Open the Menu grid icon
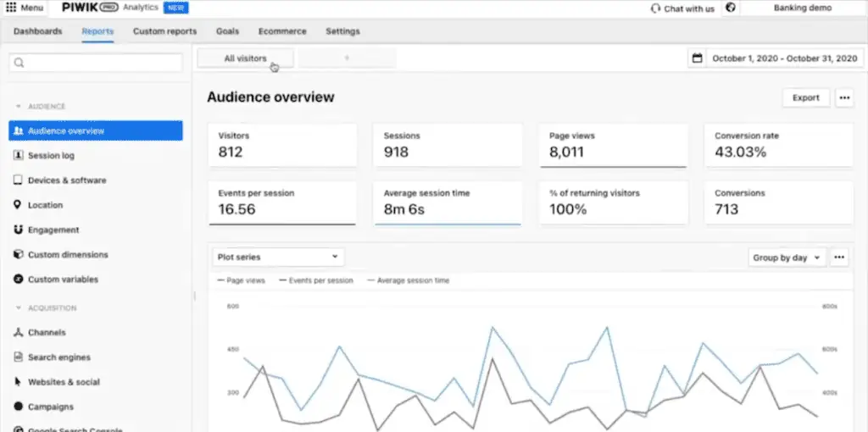This screenshot has width=868, height=432. point(10,8)
